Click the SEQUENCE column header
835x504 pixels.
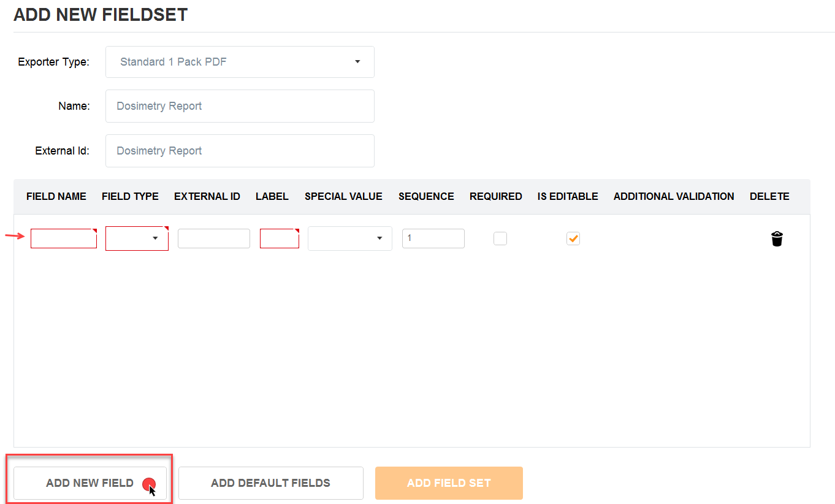[x=426, y=197]
